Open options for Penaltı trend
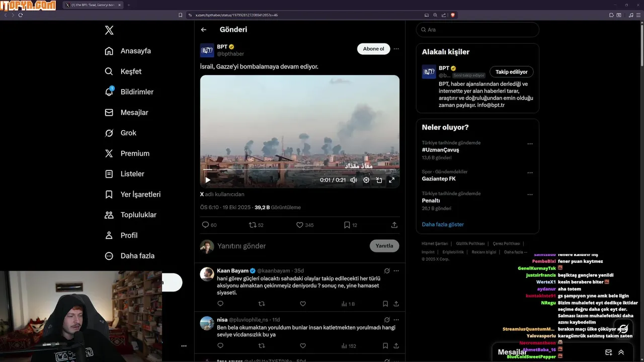This screenshot has width=644, height=362. (x=530, y=195)
